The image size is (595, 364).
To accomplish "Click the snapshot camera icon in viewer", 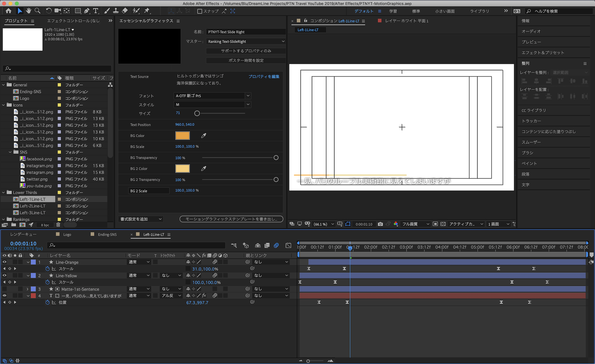I will pos(380,224).
